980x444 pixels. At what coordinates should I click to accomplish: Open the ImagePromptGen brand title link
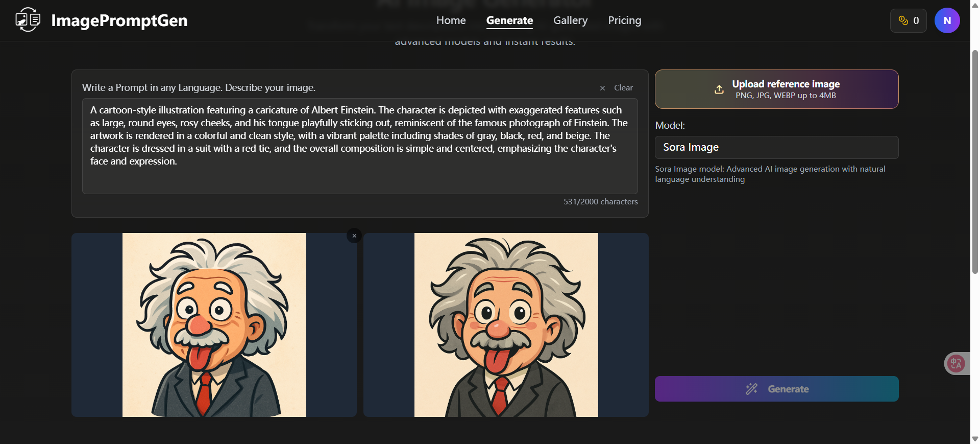point(119,20)
